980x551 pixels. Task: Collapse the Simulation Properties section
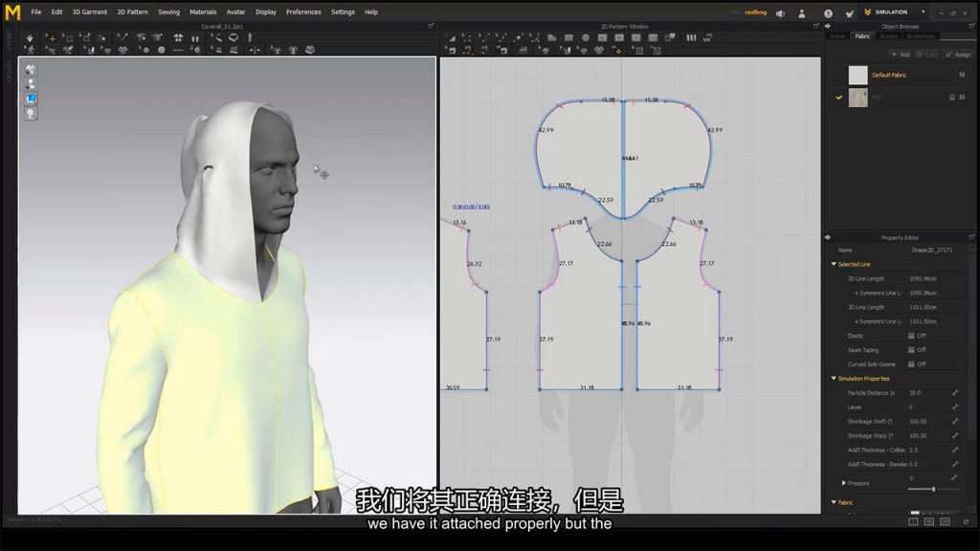(834, 379)
